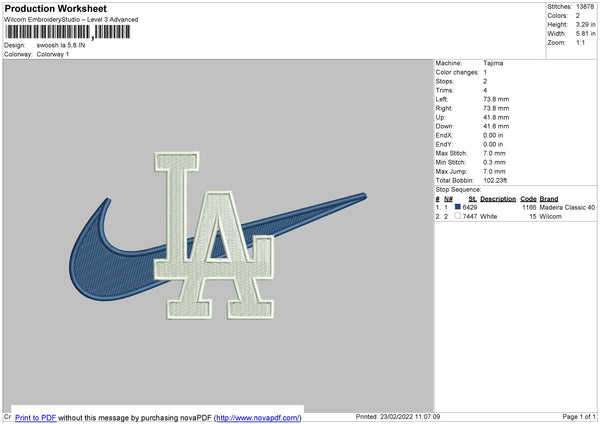Click code 15 in row 2
The image size is (600, 424).
click(533, 217)
